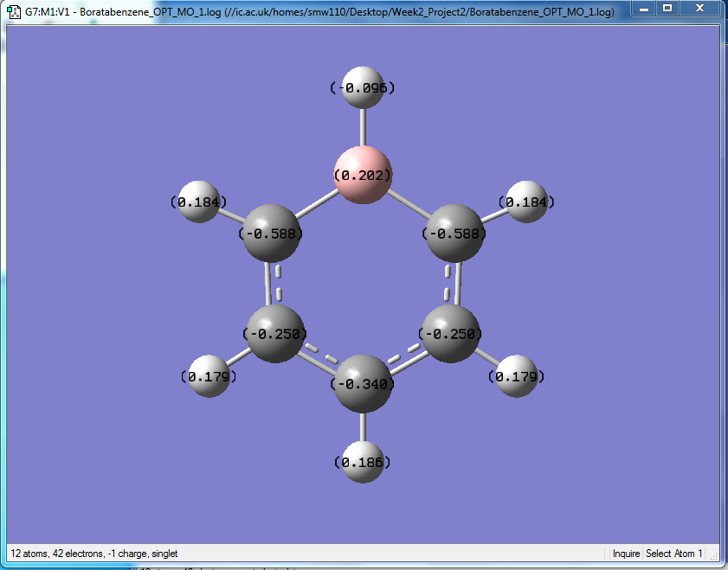Select the right carbon atom labeled -0.250
The height and width of the screenshot is (570, 728).
coord(450,334)
